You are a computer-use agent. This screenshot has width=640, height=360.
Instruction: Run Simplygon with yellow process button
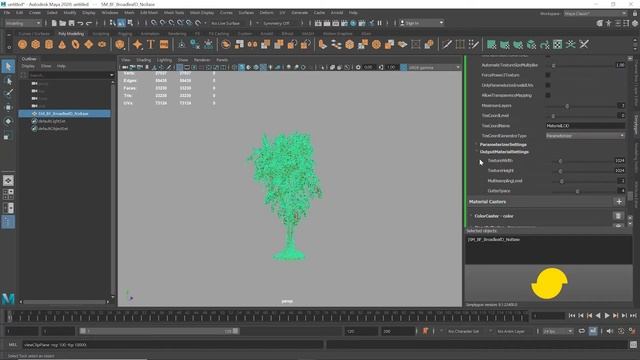549,284
